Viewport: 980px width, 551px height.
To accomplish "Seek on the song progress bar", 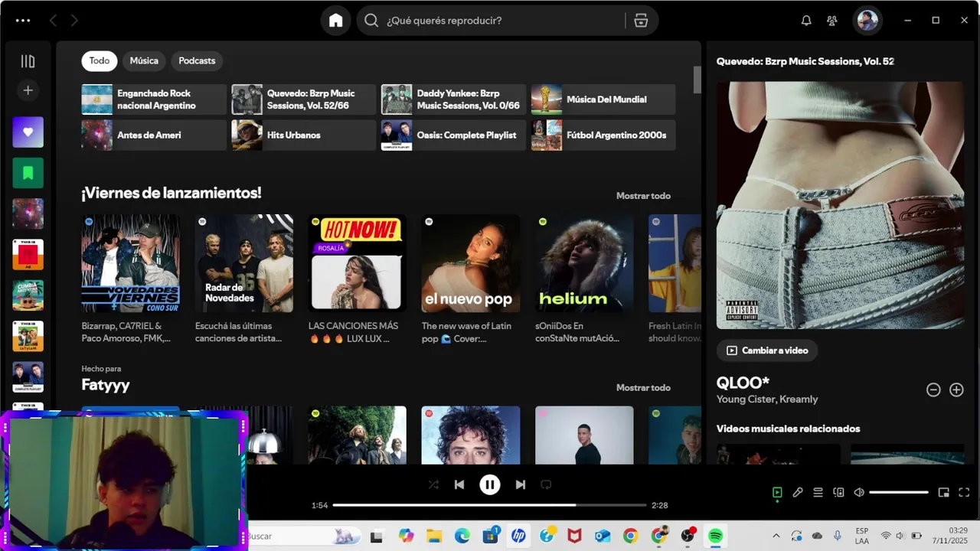I will pyautogui.click(x=490, y=505).
